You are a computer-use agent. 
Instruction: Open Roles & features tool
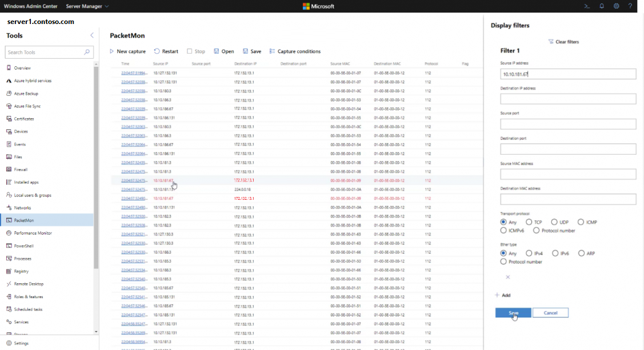click(x=29, y=297)
